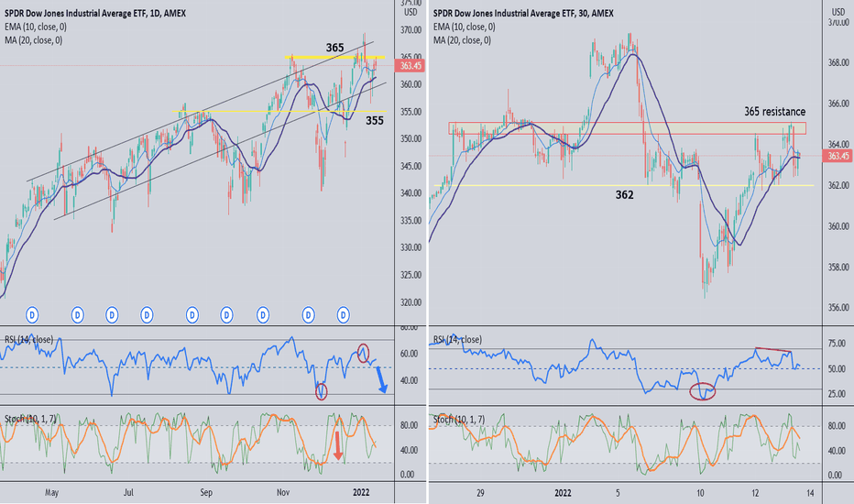Image resolution: width=854 pixels, height=504 pixels.
Task: Click the eighth dividend D marker from left
Action: pyautogui.click(x=308, y=314)
